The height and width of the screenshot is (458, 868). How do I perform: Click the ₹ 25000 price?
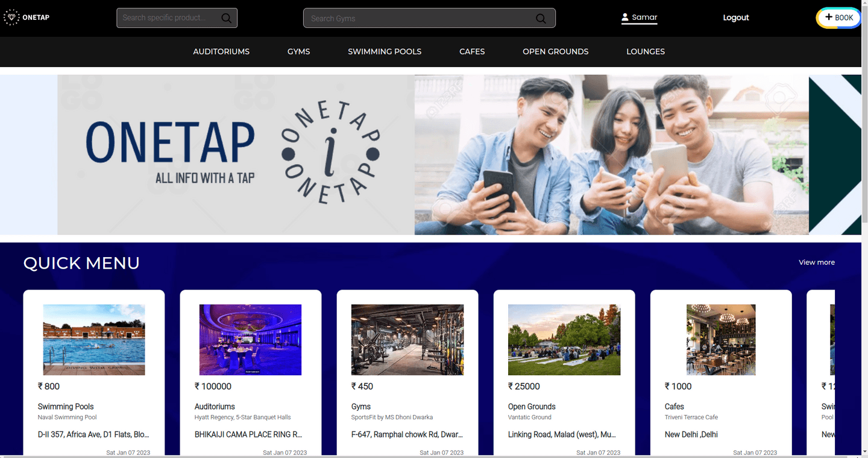[524, 386]
